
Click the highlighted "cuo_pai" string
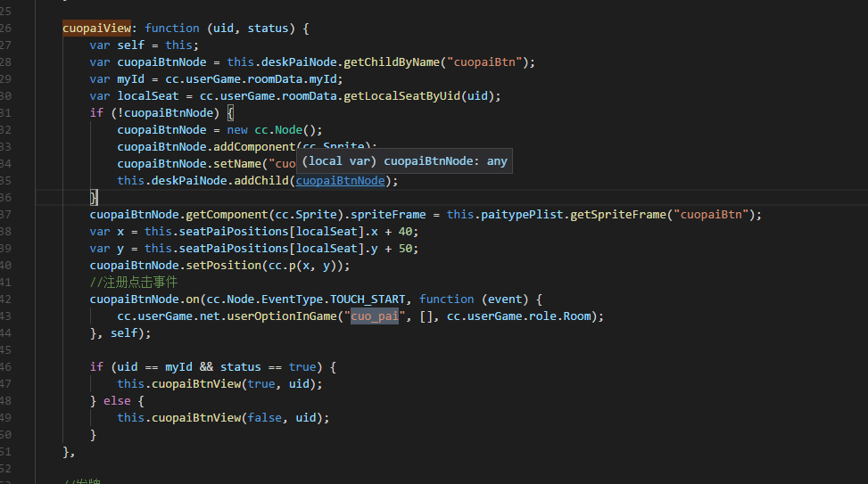(x=374, y=316)
